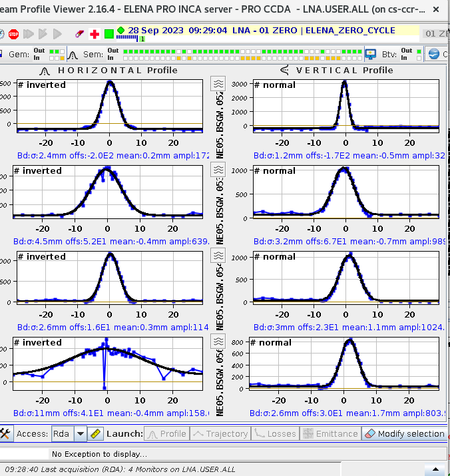This screenshot has width=450, height=476.
Task: Click the tools icon left of Access
Action: 6,433
